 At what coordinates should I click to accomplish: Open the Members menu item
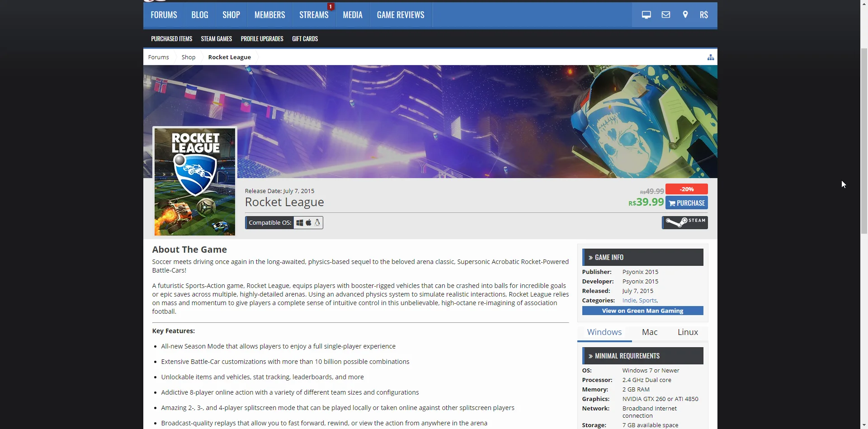click(x=269, y=15)
